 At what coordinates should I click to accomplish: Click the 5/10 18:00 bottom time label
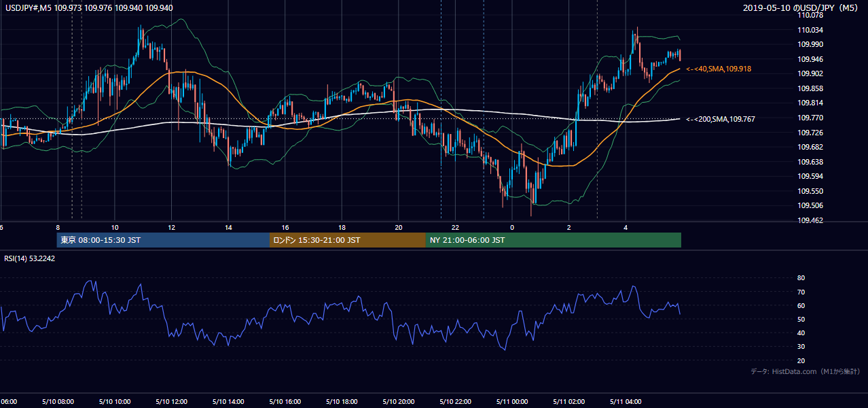coord(342,402)
